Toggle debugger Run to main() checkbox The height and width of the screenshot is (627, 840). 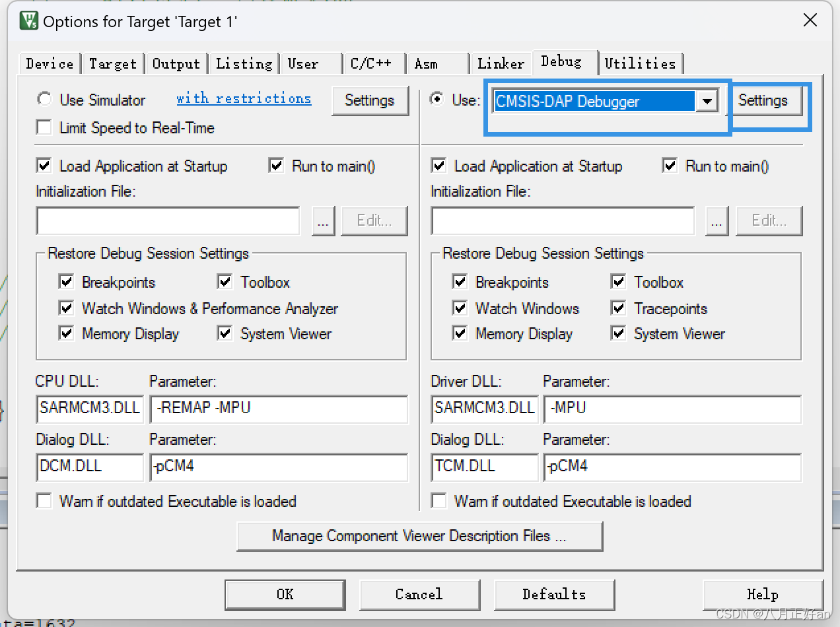click(x=670, y=166)
